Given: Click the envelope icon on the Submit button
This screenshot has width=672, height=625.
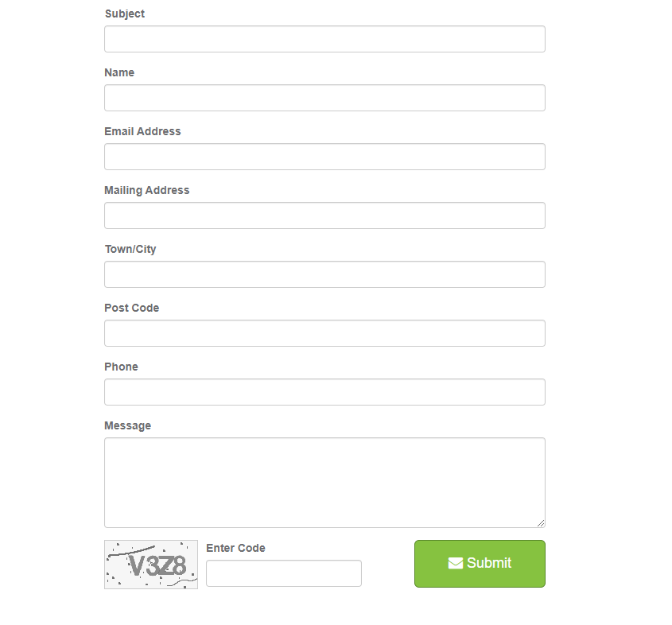Looking at the screenshot, I should [456, 563].
